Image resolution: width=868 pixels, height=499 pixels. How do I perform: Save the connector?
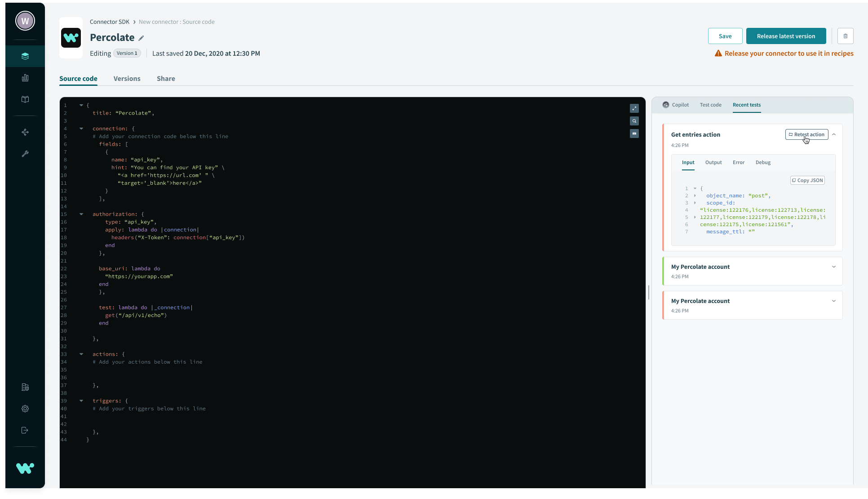pyautogui.click(x=725, y=36)
